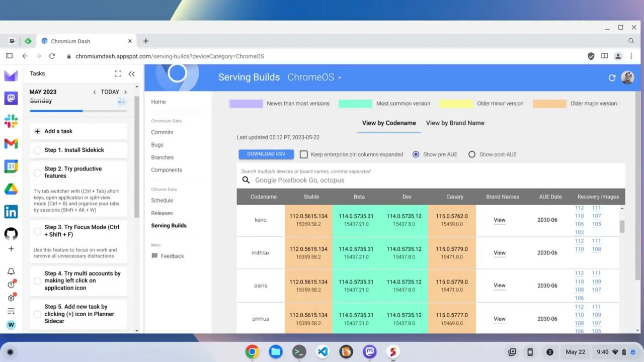644x362 pixels.
Task: Open Components in dashboard navigation
Action: tap(167, 170)
